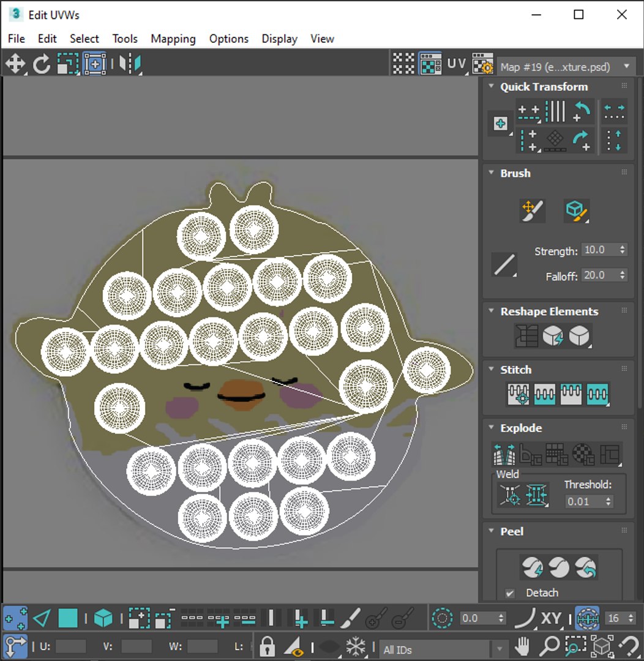Click the Strength value field
Image resolution: width=644 pixels, height=661 pixels.
click(600, 250)
